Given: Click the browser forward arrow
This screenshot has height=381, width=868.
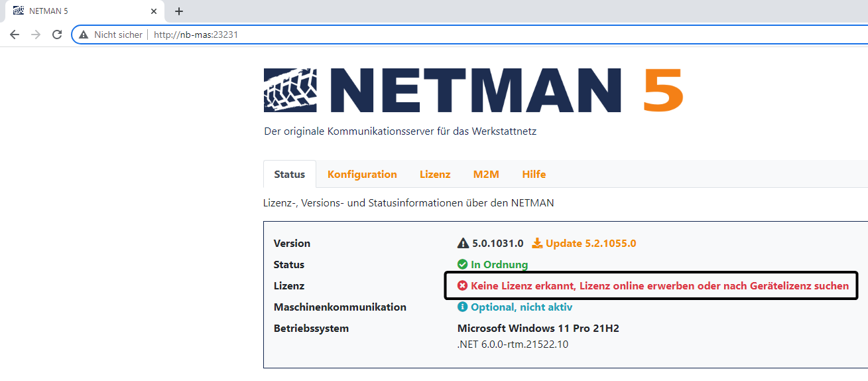Looking at the screenshot, I should point(36,35).
